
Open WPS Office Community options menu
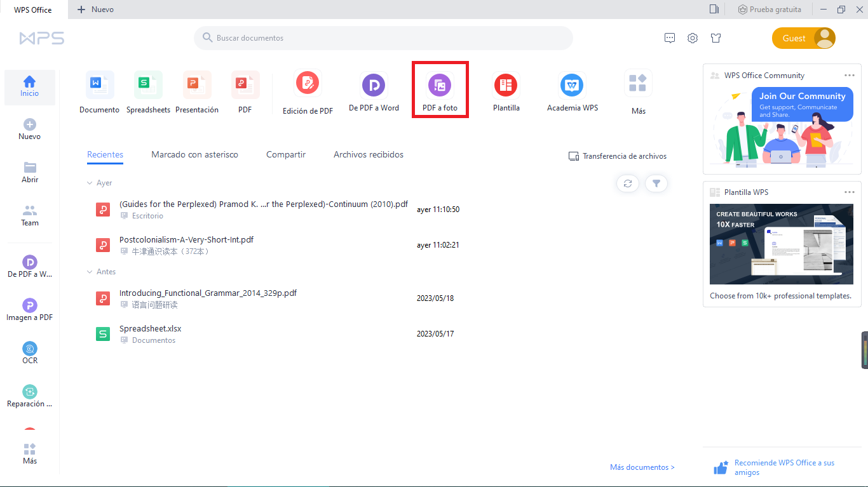coord(849,76)
